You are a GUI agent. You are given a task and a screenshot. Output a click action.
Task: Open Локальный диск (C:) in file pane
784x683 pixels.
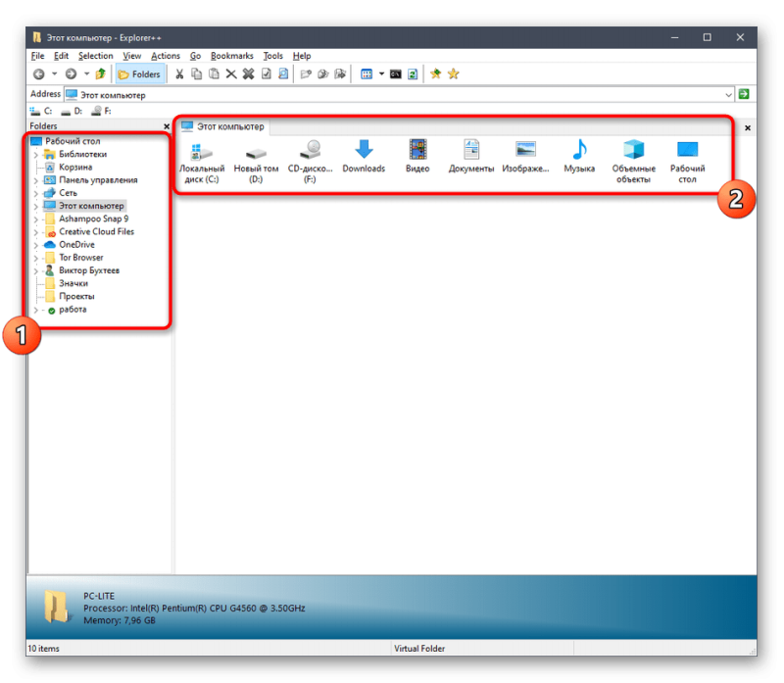(202, 162)
